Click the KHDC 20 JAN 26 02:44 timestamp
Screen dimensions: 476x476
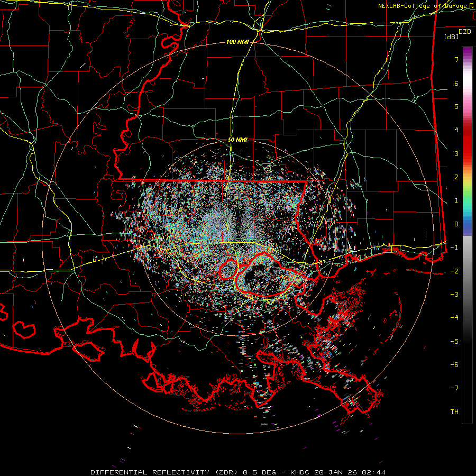coord(338,472)
